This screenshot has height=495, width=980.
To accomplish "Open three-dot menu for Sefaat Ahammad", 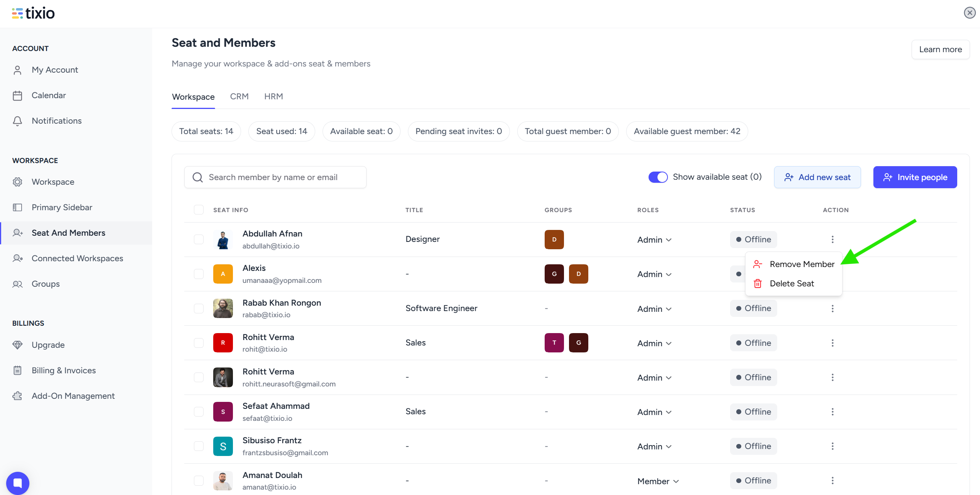I will point(832,412).
